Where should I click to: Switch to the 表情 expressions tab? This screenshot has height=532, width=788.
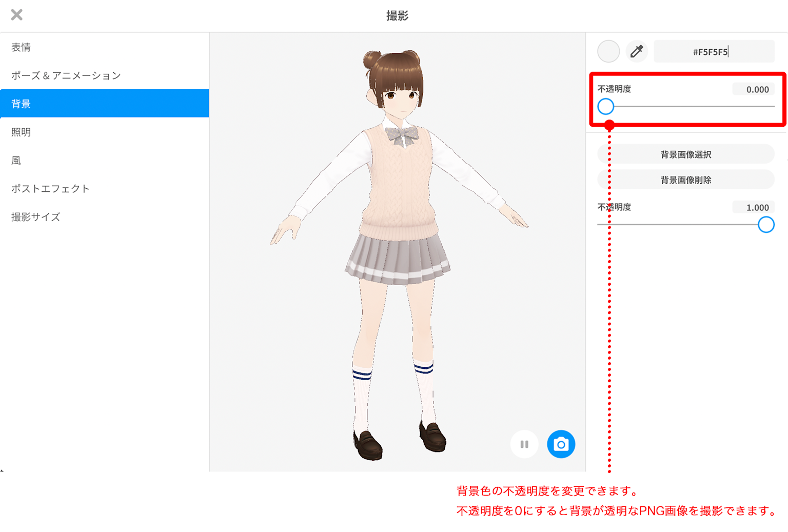pyautogui.click(x=21, y=47)
